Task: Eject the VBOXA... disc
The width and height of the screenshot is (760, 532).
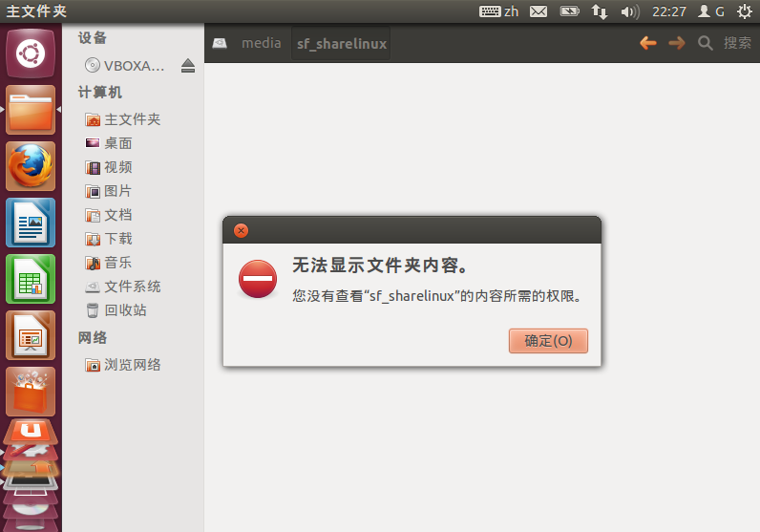Action: coord(188,66)
